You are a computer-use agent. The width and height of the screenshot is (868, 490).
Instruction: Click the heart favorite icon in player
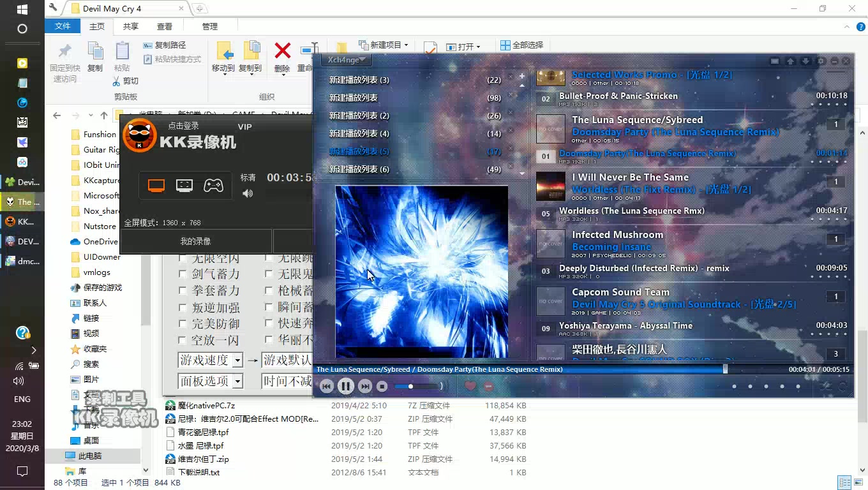pos(470,386)
